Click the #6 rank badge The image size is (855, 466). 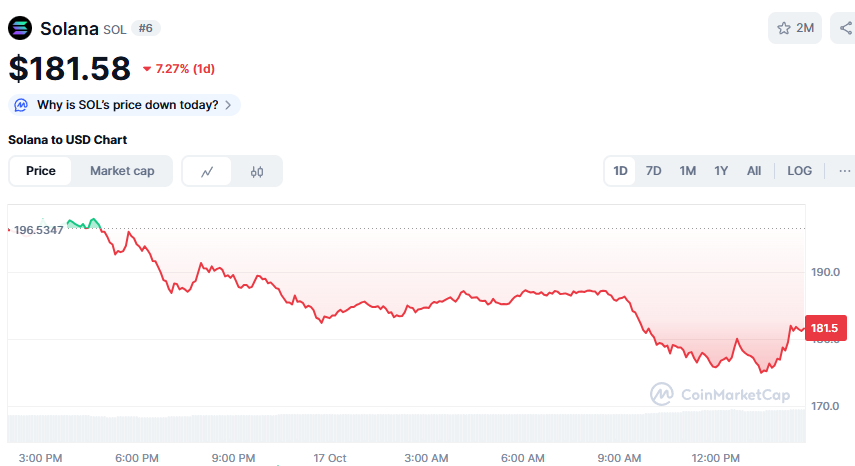click(145, 28)
